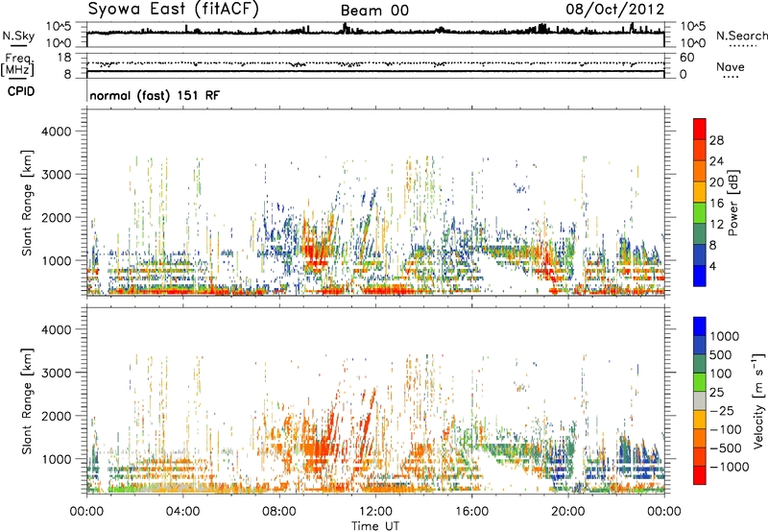Click the dotted Nave trace in Freq panel
The height and width of the screenshot is (532, 768).
click(x=375, y=63)
